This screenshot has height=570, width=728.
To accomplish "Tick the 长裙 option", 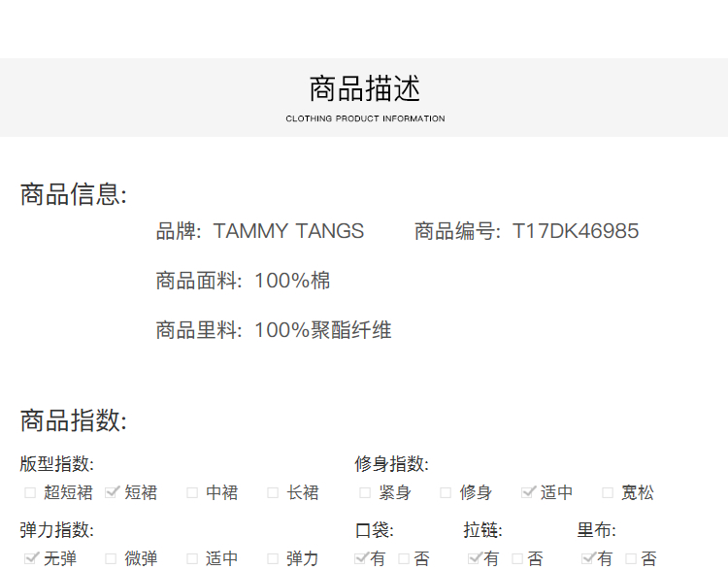I will click(x=274, y=492).
